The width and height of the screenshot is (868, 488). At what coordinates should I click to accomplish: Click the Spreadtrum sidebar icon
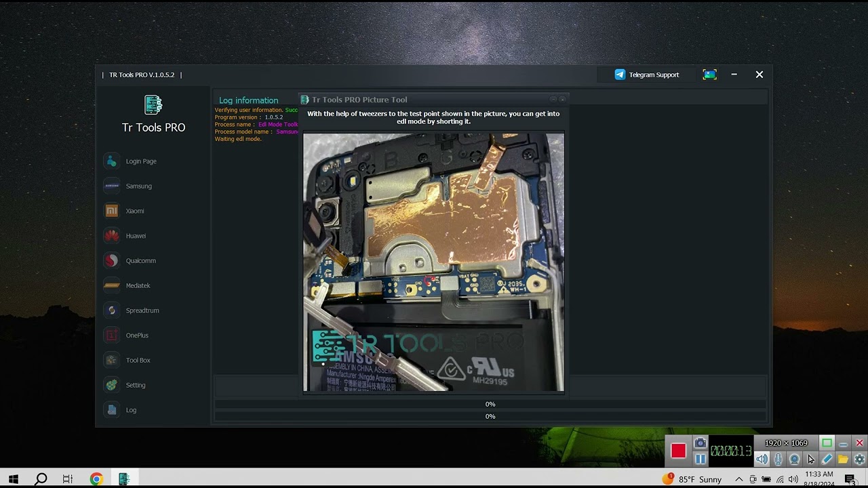[x=112, y=310]
